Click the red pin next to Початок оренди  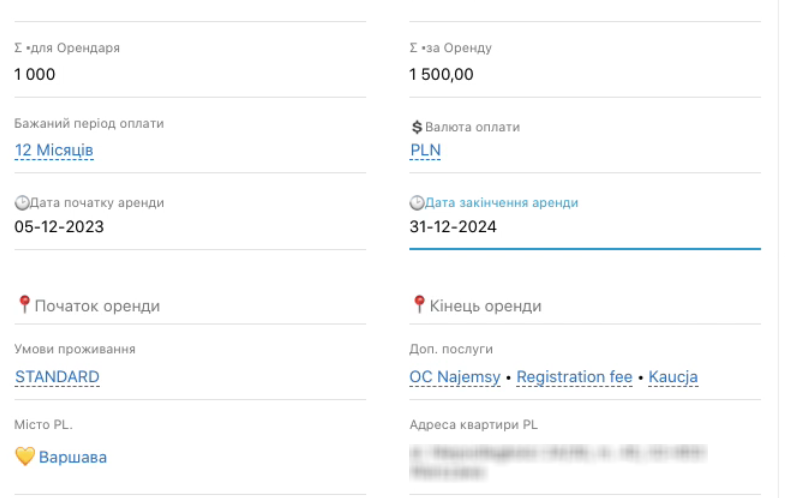point(24,304)
